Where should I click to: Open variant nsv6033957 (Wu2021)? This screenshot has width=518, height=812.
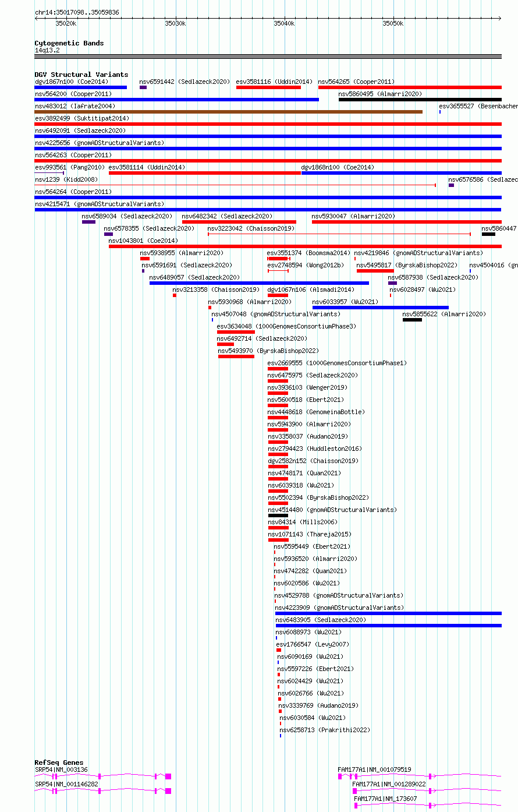tap(381, 308)
